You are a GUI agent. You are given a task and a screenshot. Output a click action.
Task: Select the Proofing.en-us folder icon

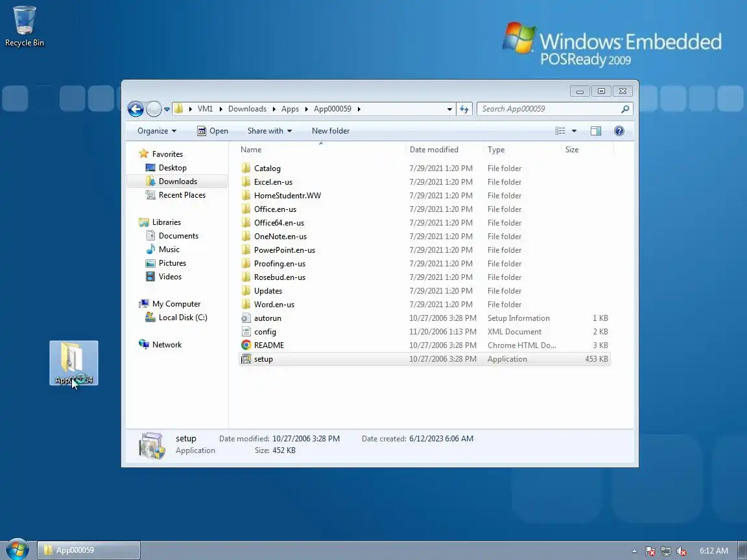click(246, 263)
